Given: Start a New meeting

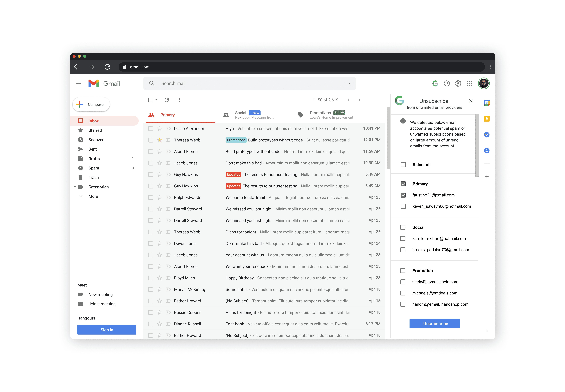Looking at the screenshot, I should [x=101, y=295].
